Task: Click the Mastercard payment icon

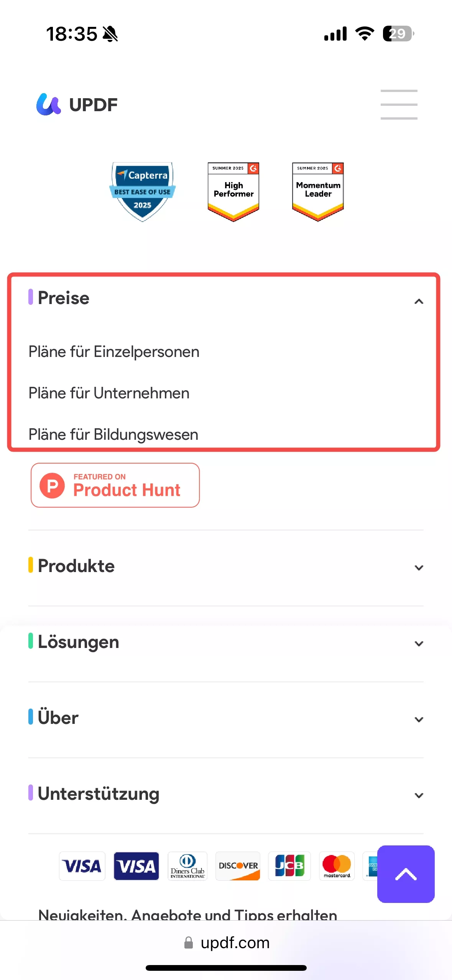Action: [336, 866]
